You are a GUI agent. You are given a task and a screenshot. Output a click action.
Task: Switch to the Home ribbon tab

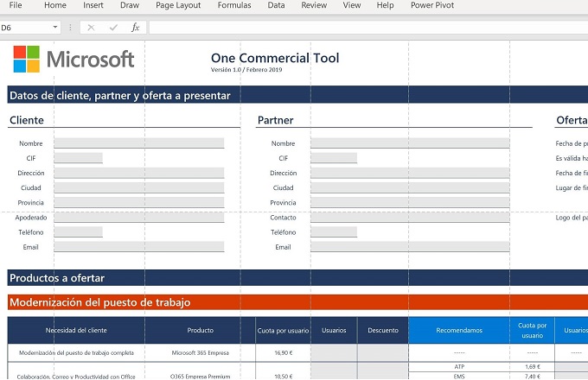click(55, 5)
